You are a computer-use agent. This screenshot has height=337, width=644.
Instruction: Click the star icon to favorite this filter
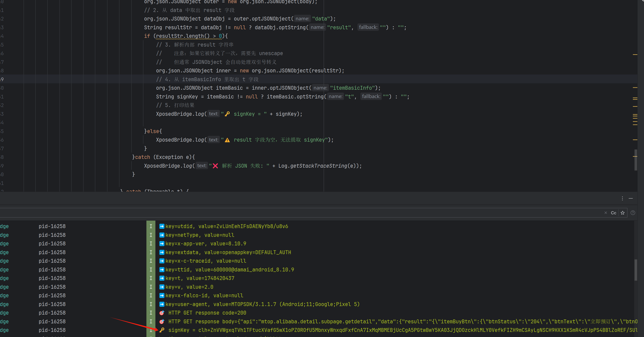pos(622,213)
